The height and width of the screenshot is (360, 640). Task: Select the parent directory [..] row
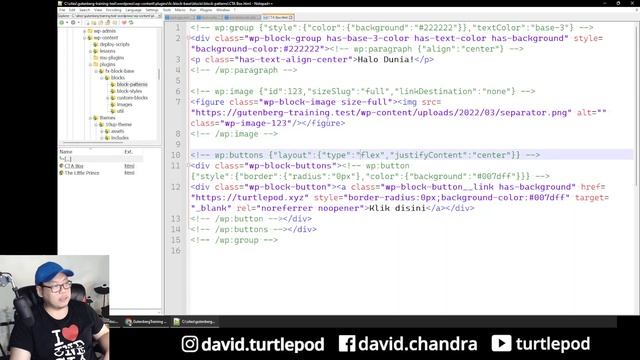101,159
